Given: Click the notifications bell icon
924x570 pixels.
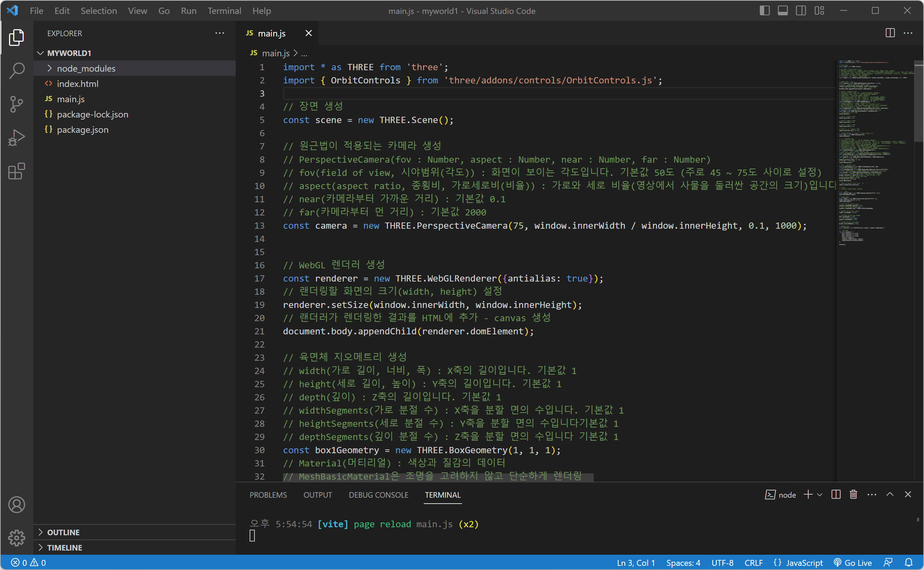Looking at the screenshot, I should point(909,562).
